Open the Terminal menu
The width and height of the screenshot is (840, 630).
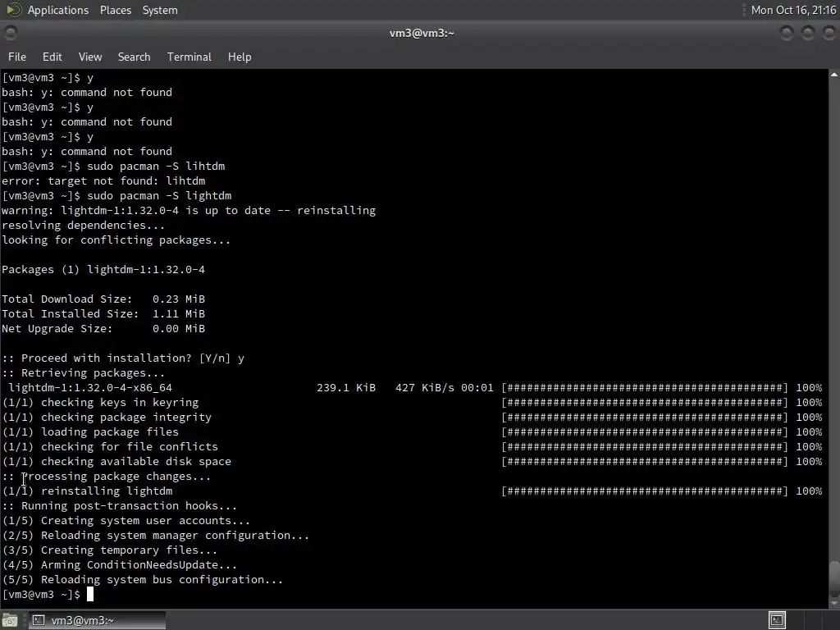189,57
